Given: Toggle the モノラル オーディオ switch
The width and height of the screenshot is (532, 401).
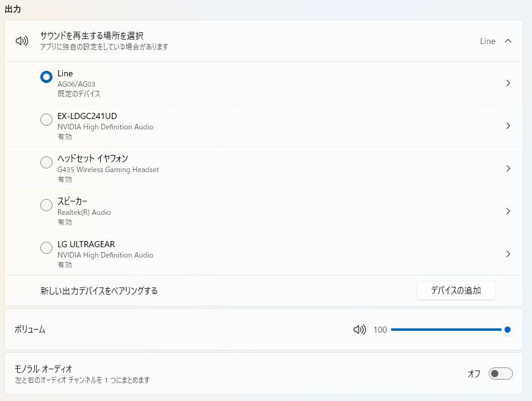Looking at the screenshot, I should pos(500,374).
